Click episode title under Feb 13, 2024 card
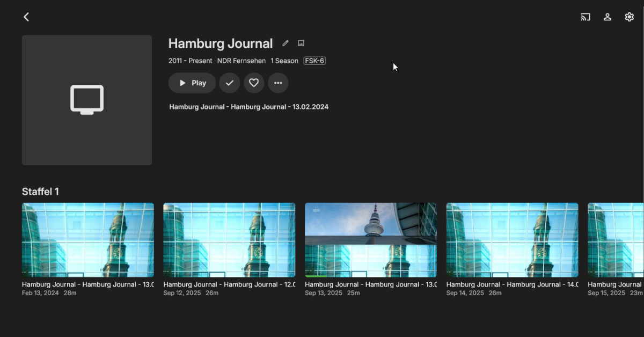The height and width of the screenshot is (337, 644). 88,284
